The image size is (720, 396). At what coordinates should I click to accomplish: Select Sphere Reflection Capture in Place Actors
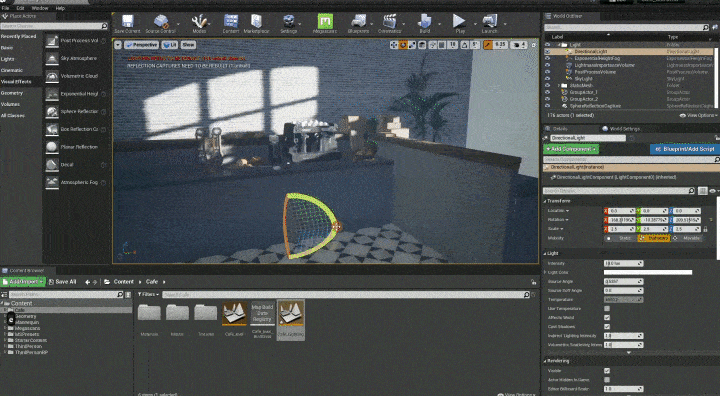point(76,112)
